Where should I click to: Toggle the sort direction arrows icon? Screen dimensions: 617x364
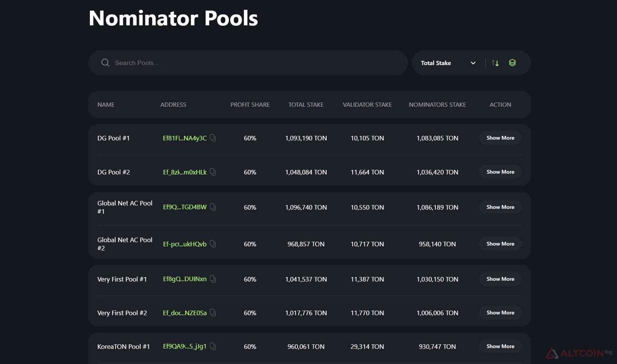(495, 63)
